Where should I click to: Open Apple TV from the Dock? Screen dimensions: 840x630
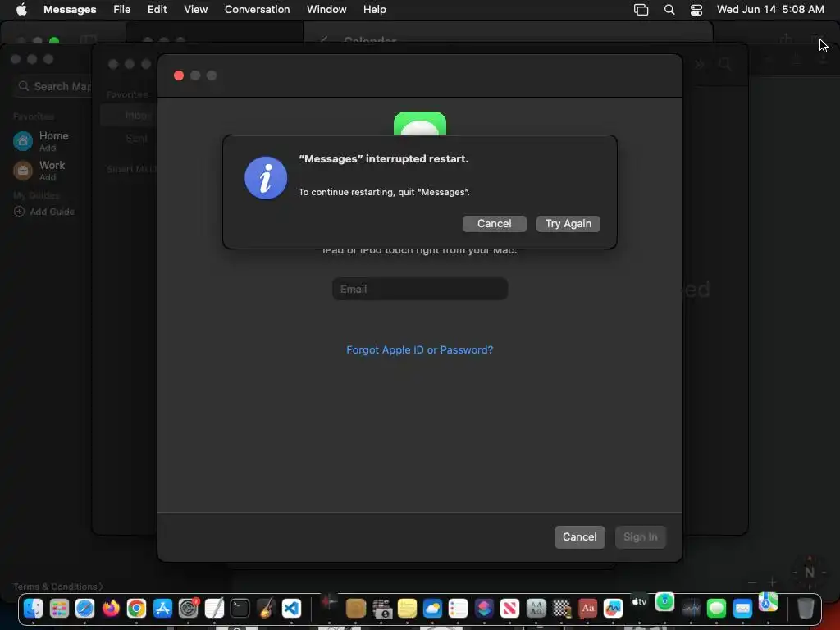[x=639, y=602]
